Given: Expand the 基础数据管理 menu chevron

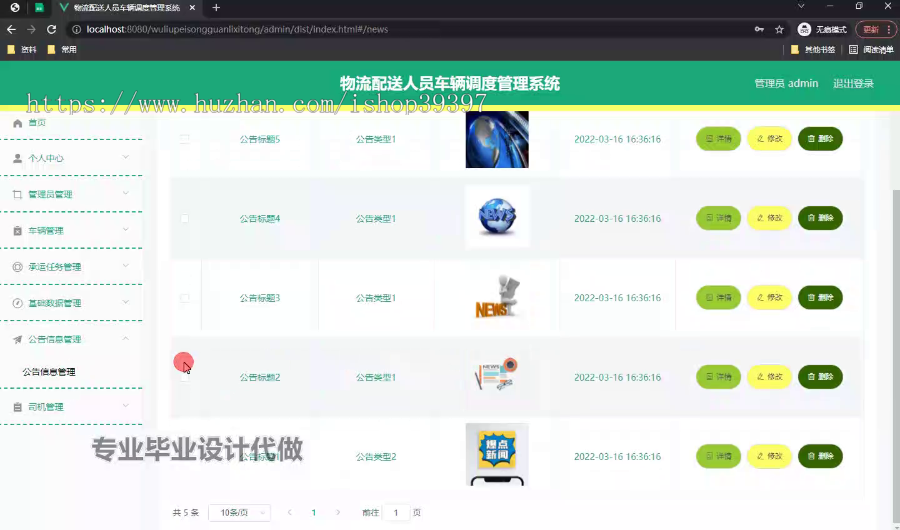Looking at the screenshot, I should pyautogui.click(x=126, y=302).
